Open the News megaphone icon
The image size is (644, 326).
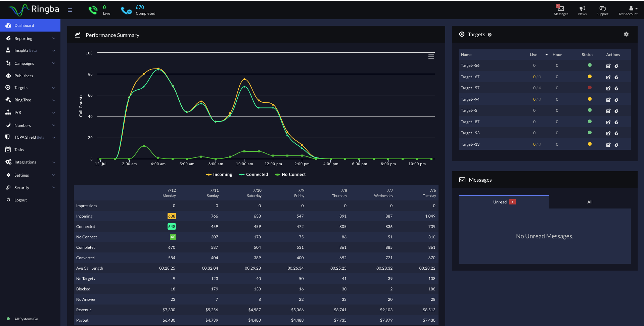tap(582, 8)
